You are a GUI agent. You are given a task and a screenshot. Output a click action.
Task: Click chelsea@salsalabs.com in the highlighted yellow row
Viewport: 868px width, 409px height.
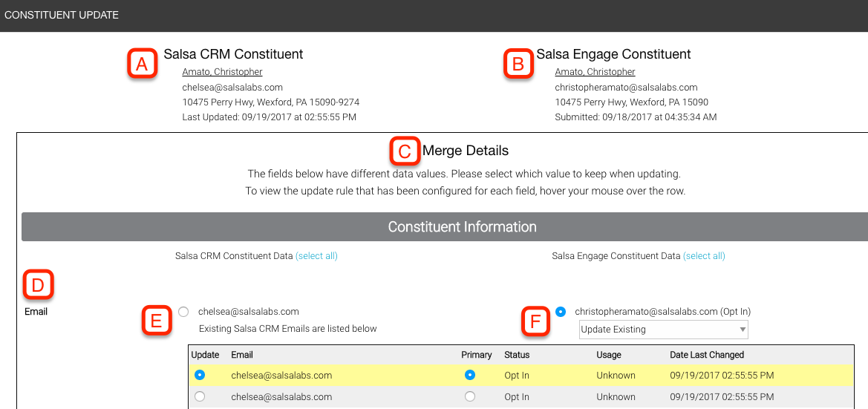tap(281, 376)
